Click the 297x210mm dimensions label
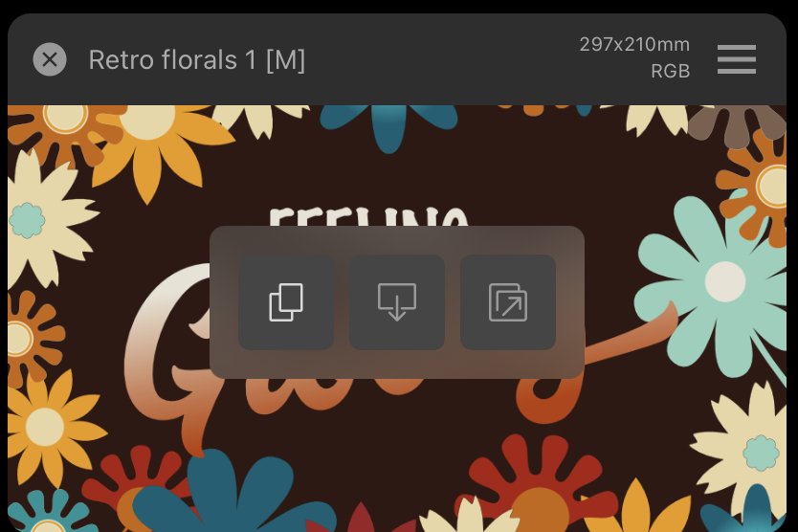 (634, 45)
